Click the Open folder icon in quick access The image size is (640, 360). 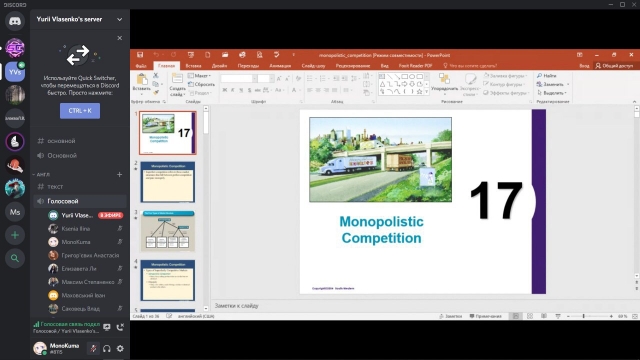click(225, 55)
